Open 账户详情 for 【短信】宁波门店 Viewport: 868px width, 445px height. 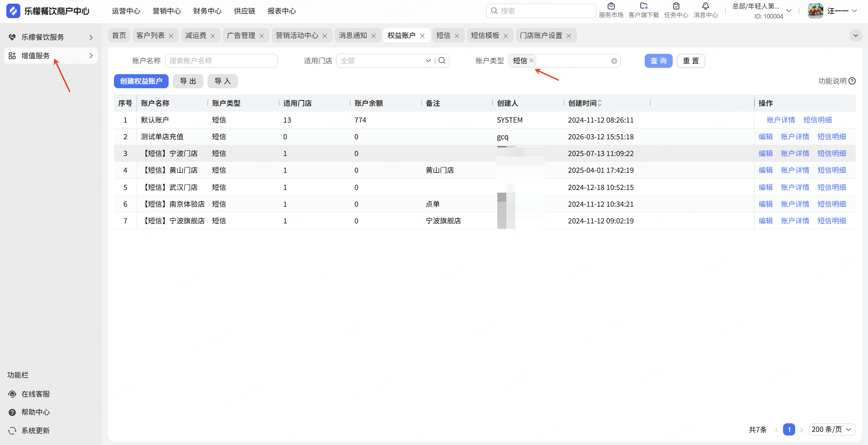795,153
